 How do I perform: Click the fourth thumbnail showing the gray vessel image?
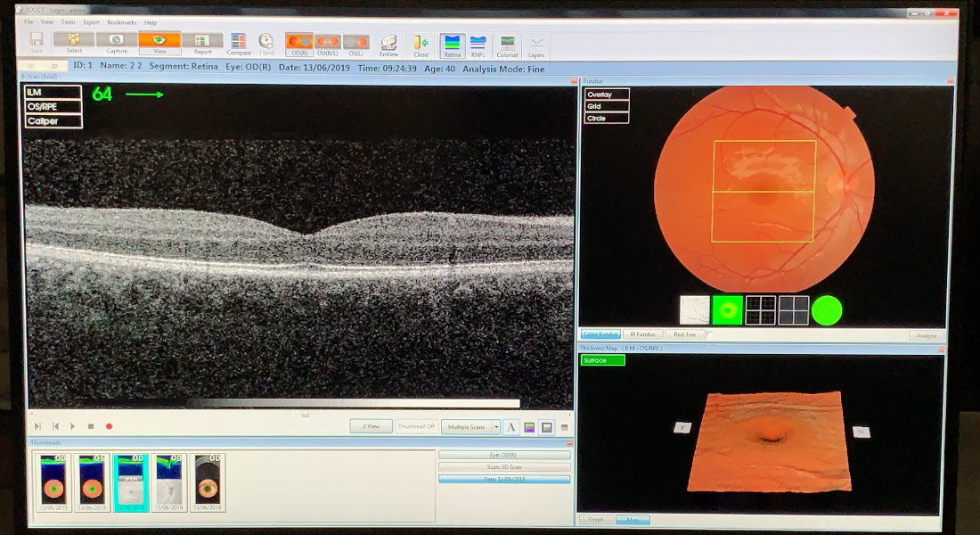(x=168, y=482)
